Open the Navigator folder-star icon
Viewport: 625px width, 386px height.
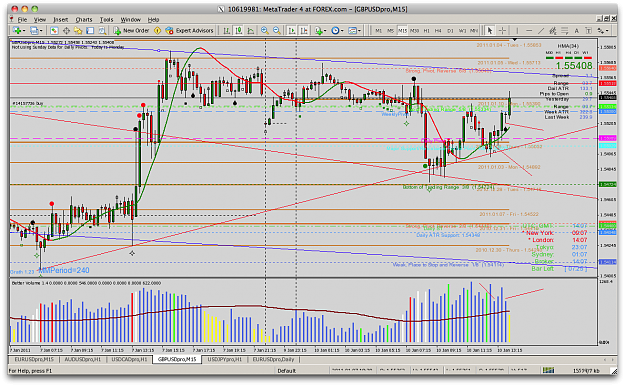click(78, 30)
